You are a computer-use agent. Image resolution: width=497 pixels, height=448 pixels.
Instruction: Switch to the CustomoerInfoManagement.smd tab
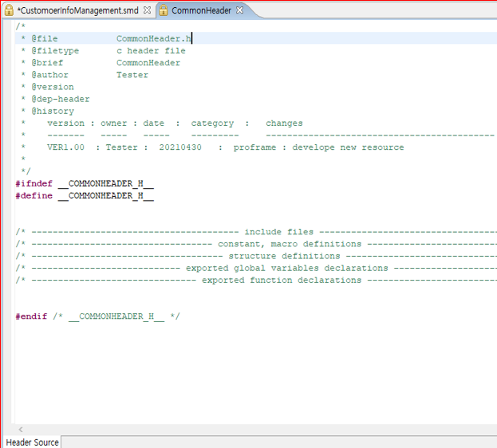[77, 10]
